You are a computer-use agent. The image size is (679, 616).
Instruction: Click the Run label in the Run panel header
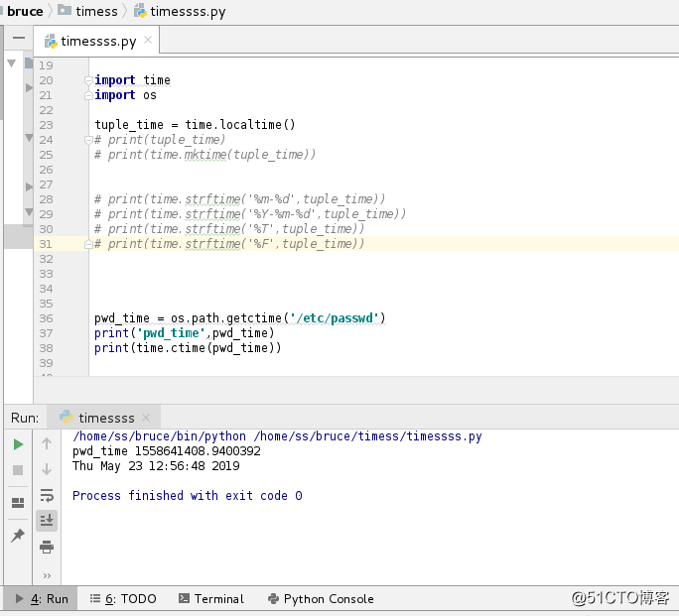tap(25, 418)
